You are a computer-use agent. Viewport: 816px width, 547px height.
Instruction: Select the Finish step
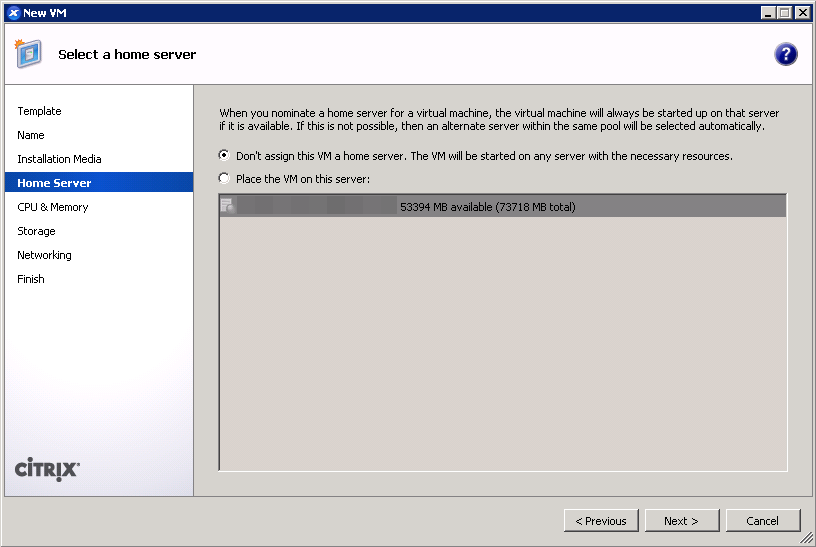click(x=31, y=279)
